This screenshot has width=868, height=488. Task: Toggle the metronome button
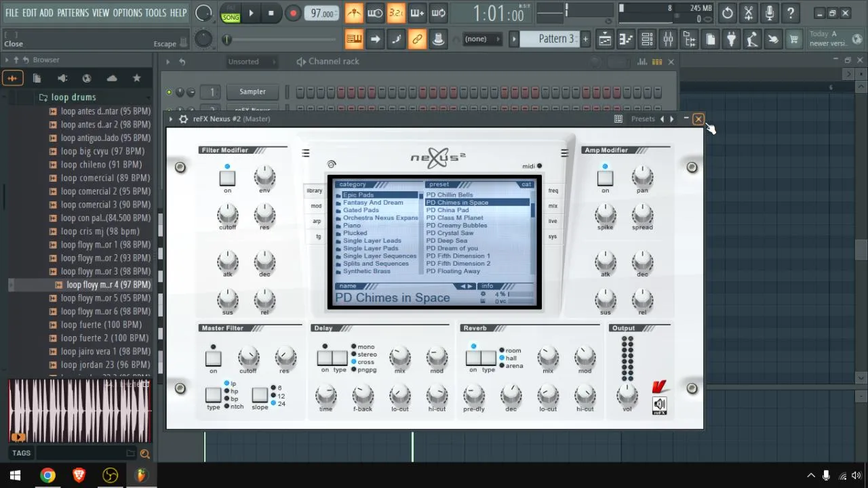point(354,13)
